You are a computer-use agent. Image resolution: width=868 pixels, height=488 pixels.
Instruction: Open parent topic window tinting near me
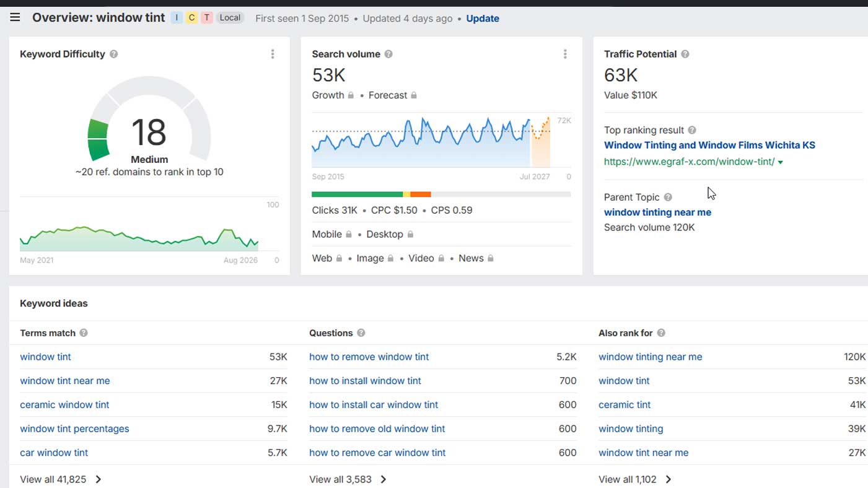click(657, 212)
